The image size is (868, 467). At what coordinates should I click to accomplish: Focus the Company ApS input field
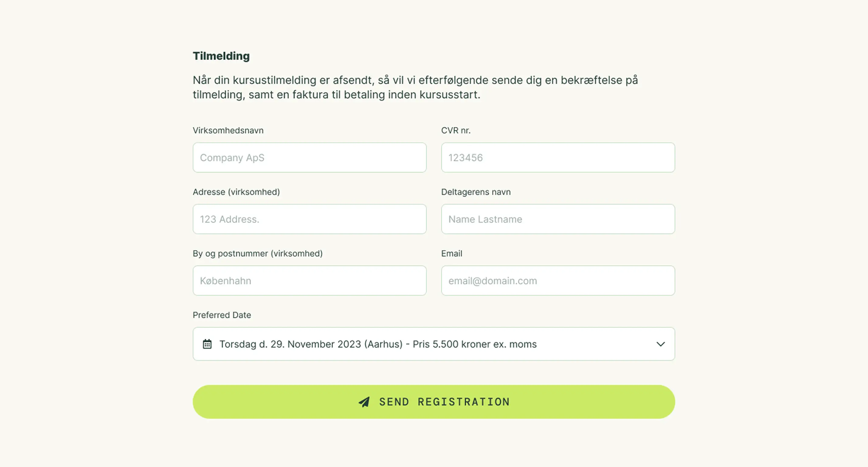[309, 157]
